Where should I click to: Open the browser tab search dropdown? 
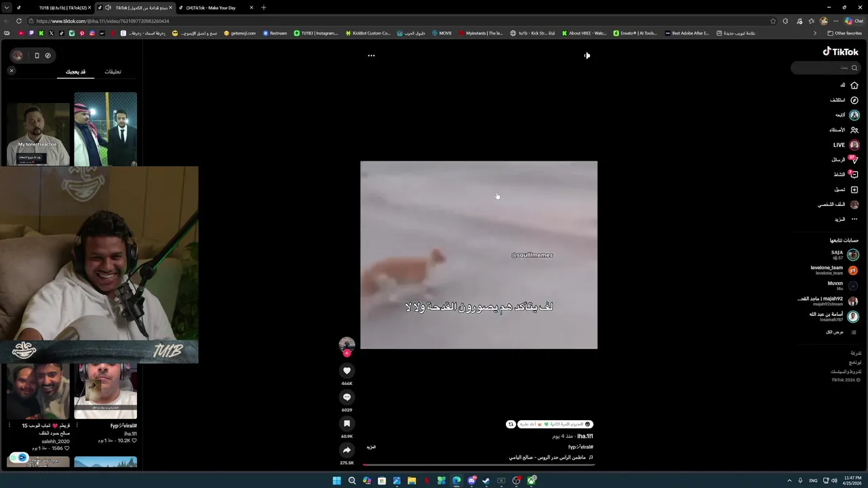coord(6,7)
